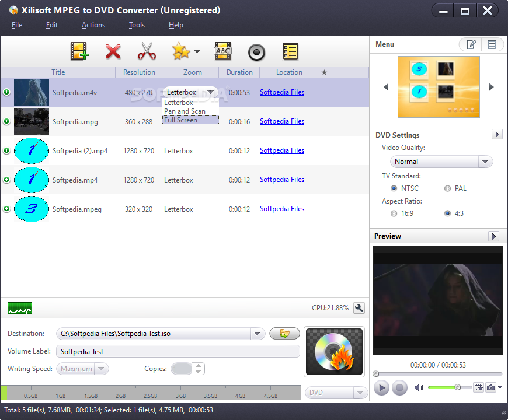Screen dimensions: 508x420
Task: Select the Softpedia.mpeg thumbnail with number 3
Action: point(32,209)
